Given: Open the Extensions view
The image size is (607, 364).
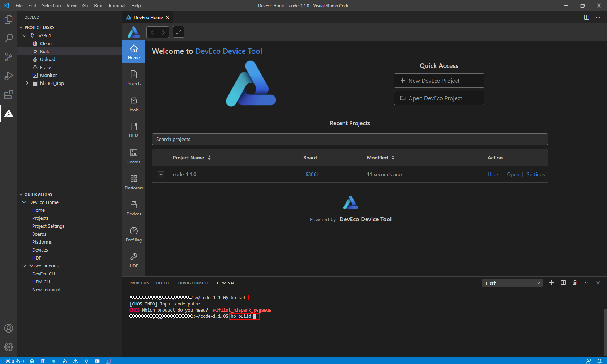Looking at the screenshot, I should point(9,95).
